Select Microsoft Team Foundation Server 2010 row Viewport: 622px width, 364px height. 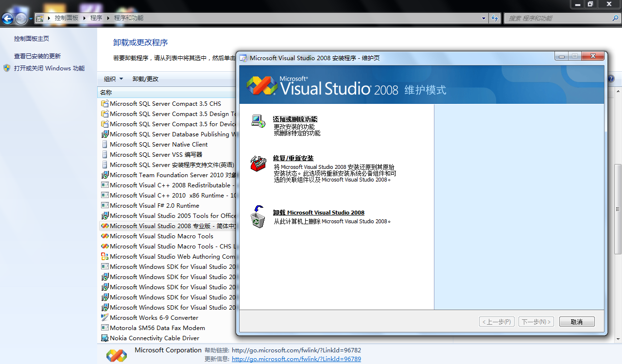click(168, 175)
